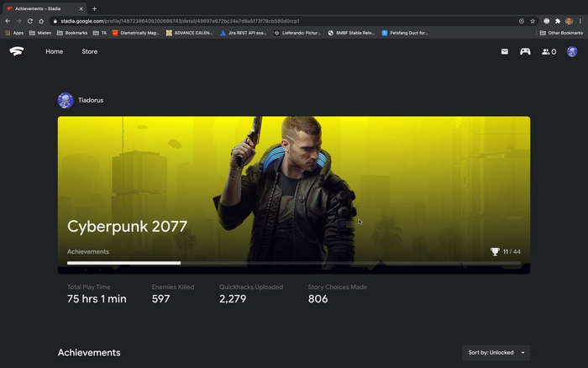This screenshot has height=368, width=588.
Task: Click the Tiadorus username link
Action: 91,100
